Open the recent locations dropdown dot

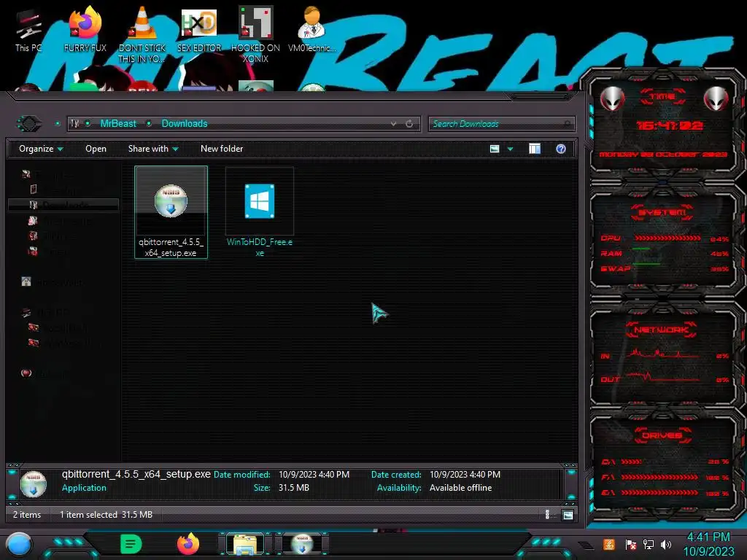coord(58,124)
